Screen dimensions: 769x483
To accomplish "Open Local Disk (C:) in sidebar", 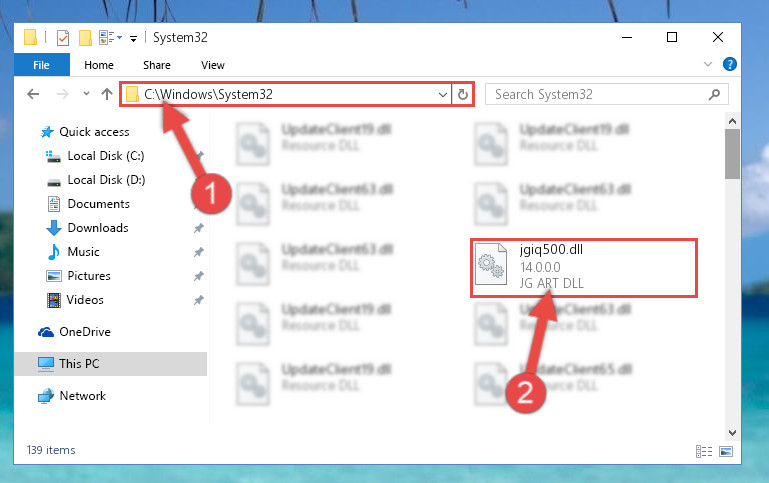I will 105,156.
